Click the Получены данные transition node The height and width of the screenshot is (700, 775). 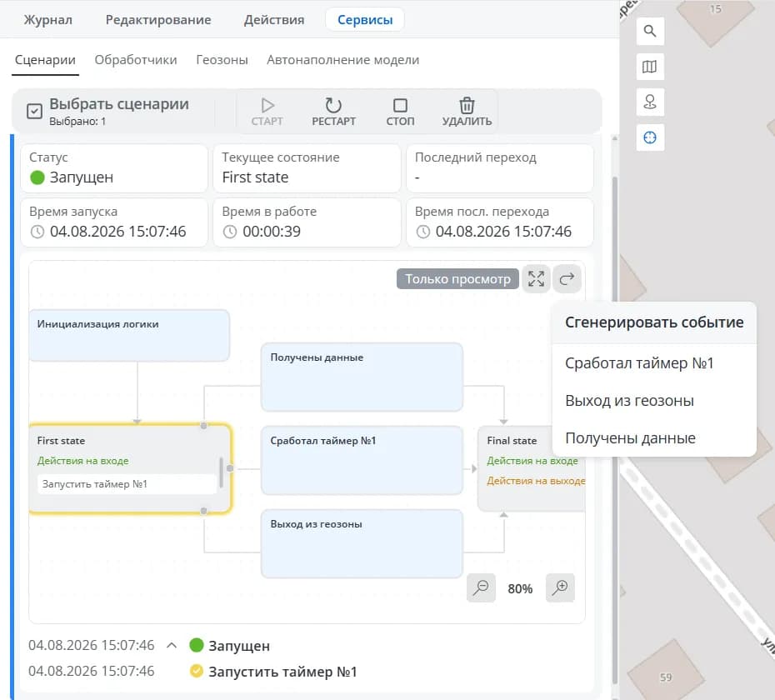click(x=362, y=377)
